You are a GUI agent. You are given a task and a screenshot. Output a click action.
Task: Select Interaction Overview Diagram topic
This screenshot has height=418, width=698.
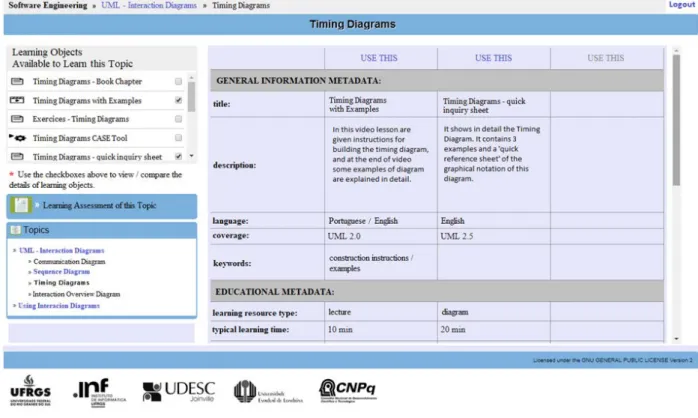click(x=76, y=294)
